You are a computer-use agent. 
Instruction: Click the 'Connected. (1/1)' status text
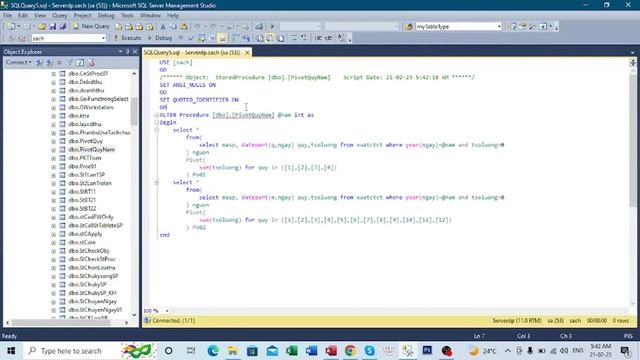coord(173,321)
